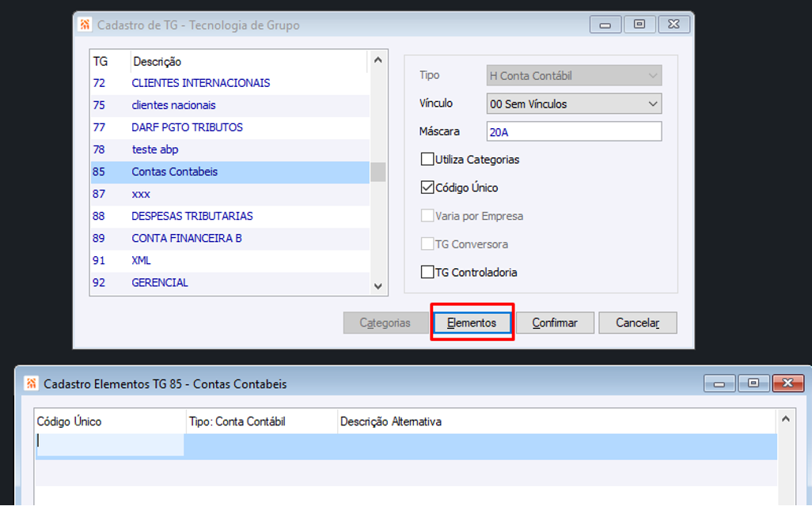The height and width of the screenshot is (510, 812).
Task: Click the Código Único column header
Action: pos(110,421)
